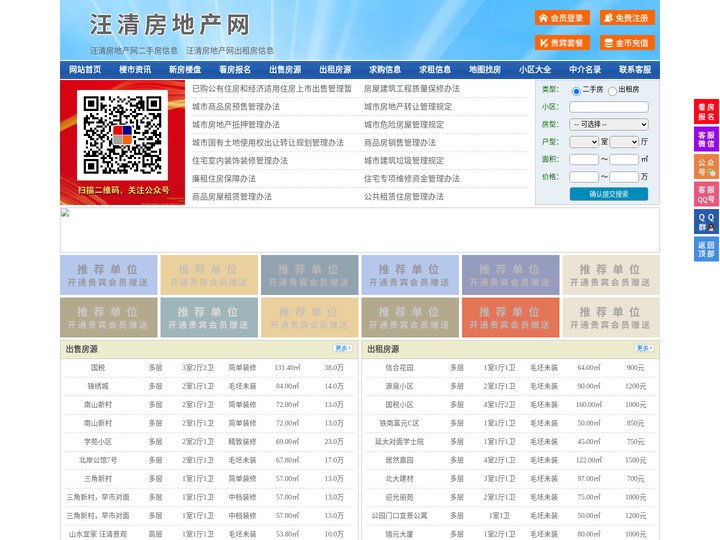720x540 pixels.
Task: Open the 信合花园 rental listing
Action: point(399,368)
